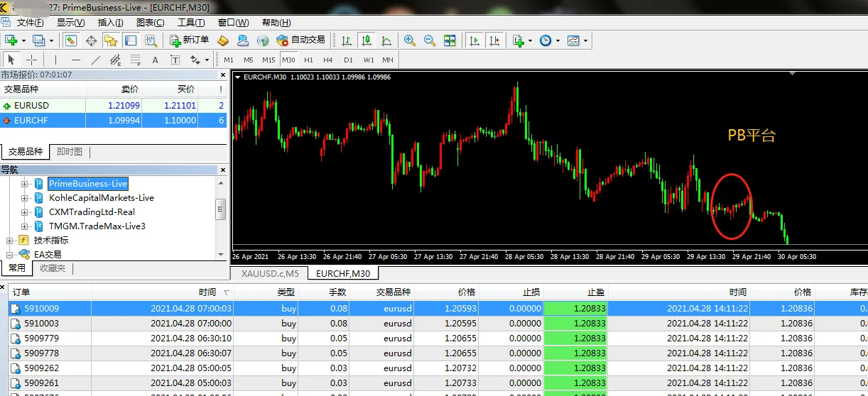Select the horizontal line drawing tool
The height and width of the screenshot is (396, 868).
pyautogui.click(x=76, y=60)
